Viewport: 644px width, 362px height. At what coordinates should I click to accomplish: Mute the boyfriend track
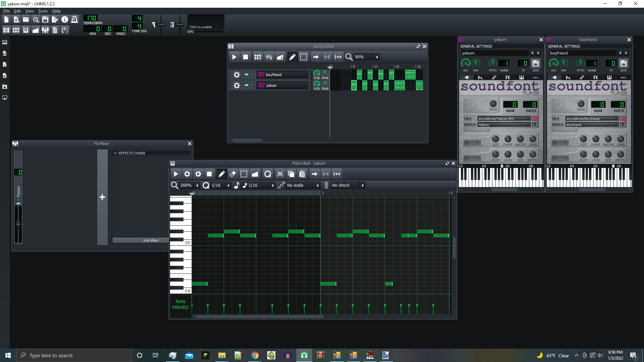246,74
